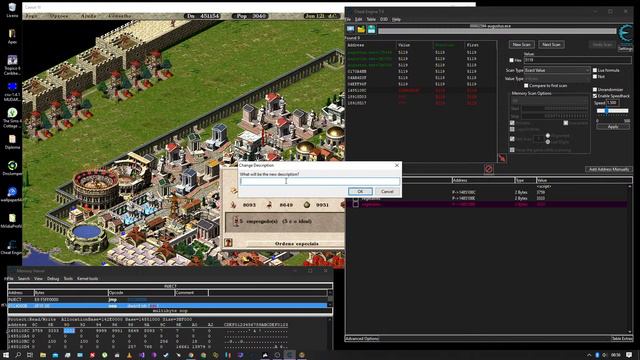Toggle the Hex checkbox
The height and width of the screenshot is (360, 640).
coord(511,60)
